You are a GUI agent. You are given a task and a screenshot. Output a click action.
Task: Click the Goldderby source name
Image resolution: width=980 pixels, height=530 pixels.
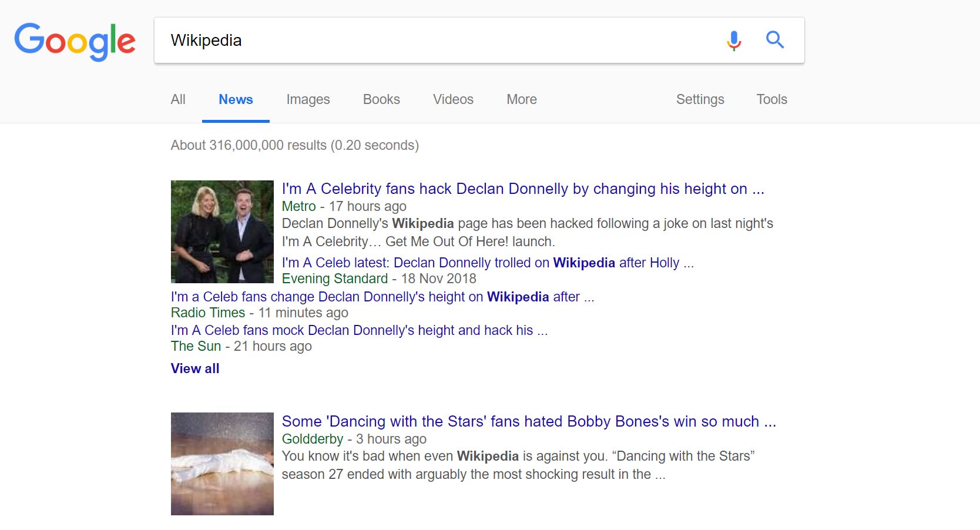coord(313,439)
